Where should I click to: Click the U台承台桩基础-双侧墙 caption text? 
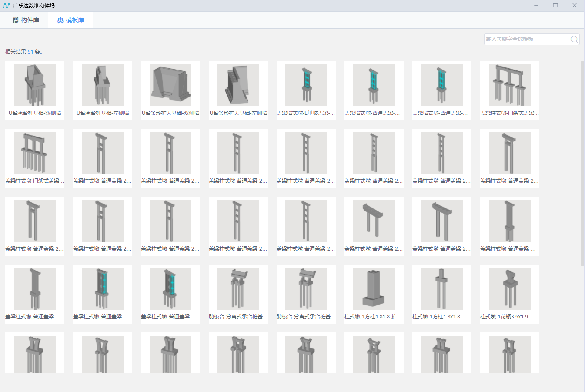click(35, 113)
